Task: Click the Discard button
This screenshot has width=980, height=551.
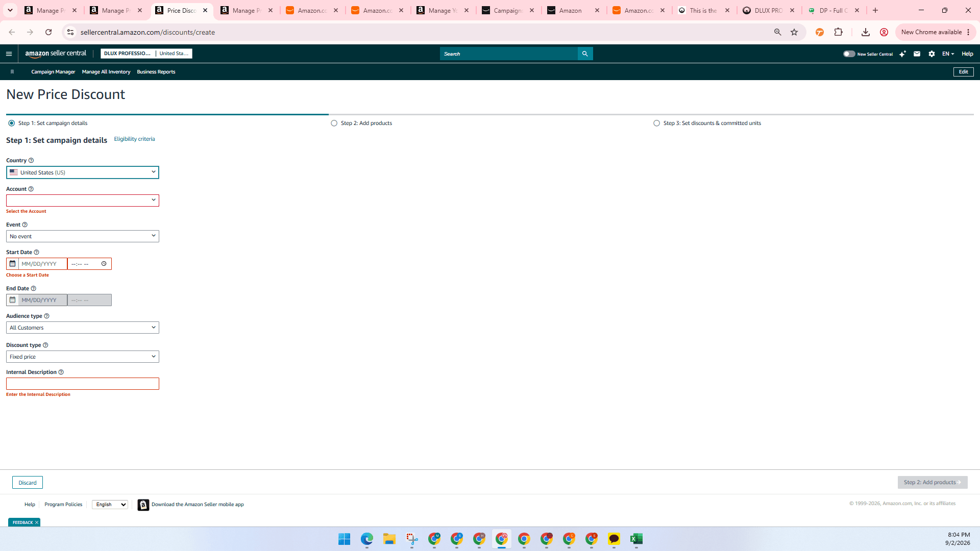Action: coord(28,483)
